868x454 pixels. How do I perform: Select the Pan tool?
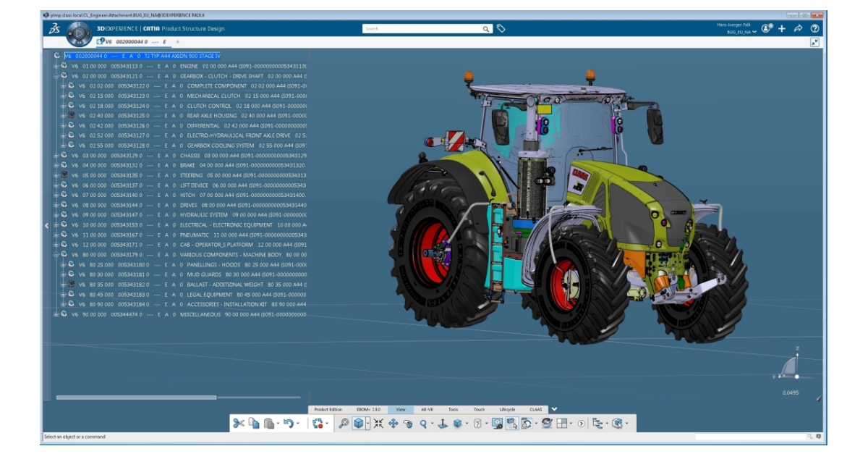point(393,423)
